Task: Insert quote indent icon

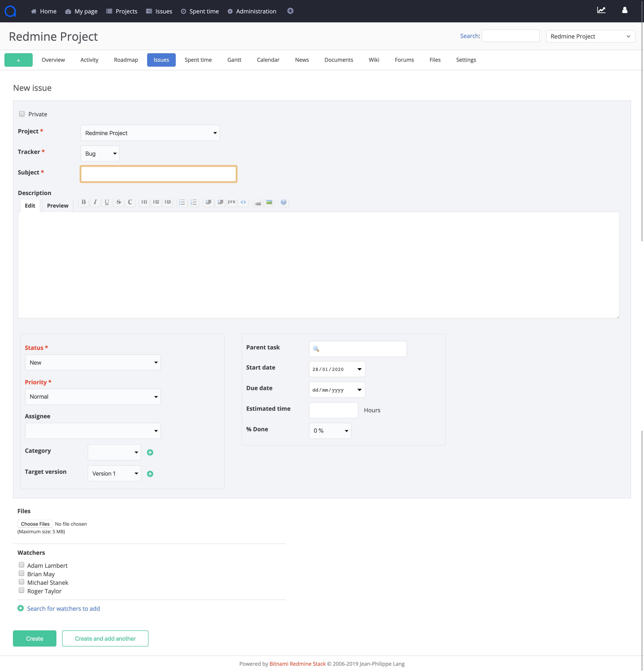Action: coord(208,202)
